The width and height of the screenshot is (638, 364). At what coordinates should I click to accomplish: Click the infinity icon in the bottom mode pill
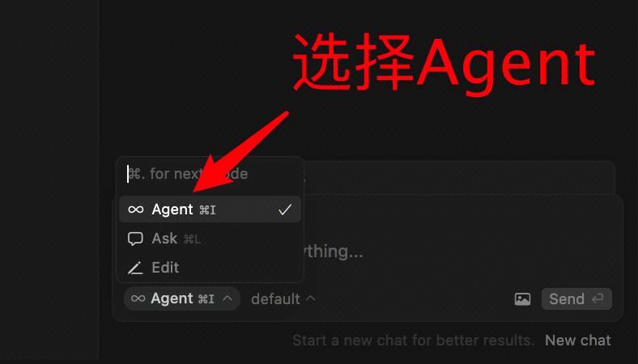(x=138, y=298)
